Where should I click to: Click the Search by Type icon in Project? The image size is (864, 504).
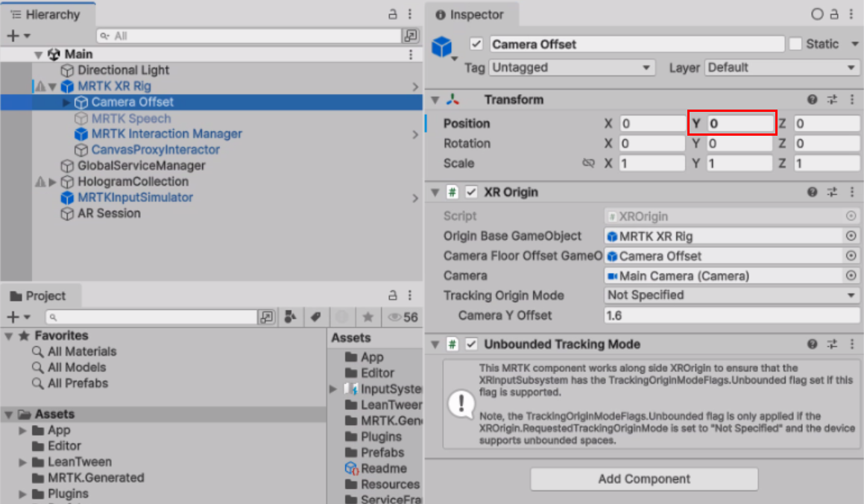point(291,318)
